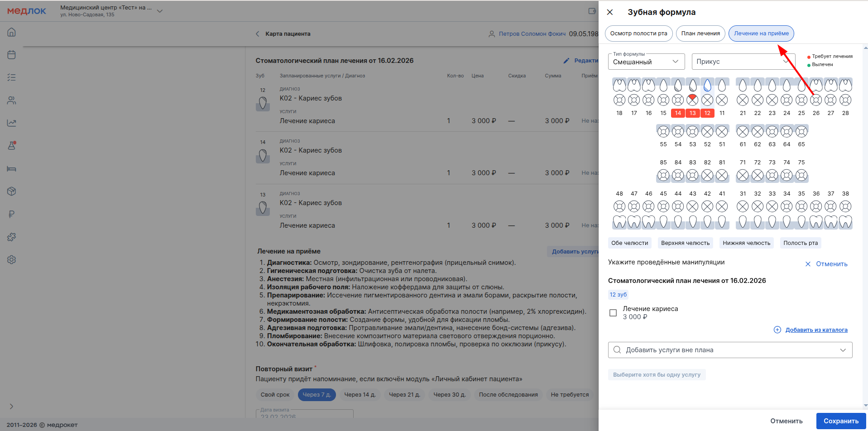Click the surface diagram of lower tooth 46
Image resolution: width=868 pixels, height=431 pixels.
click(648, 206)
